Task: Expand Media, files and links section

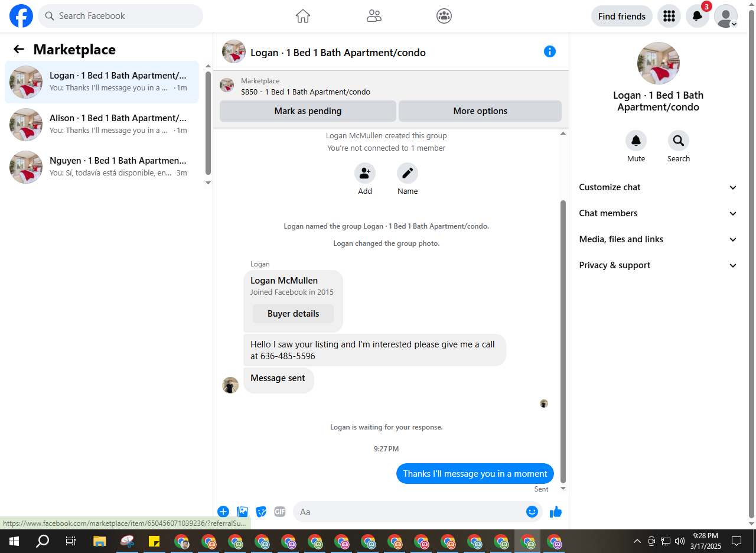Action: coord(659,239)
